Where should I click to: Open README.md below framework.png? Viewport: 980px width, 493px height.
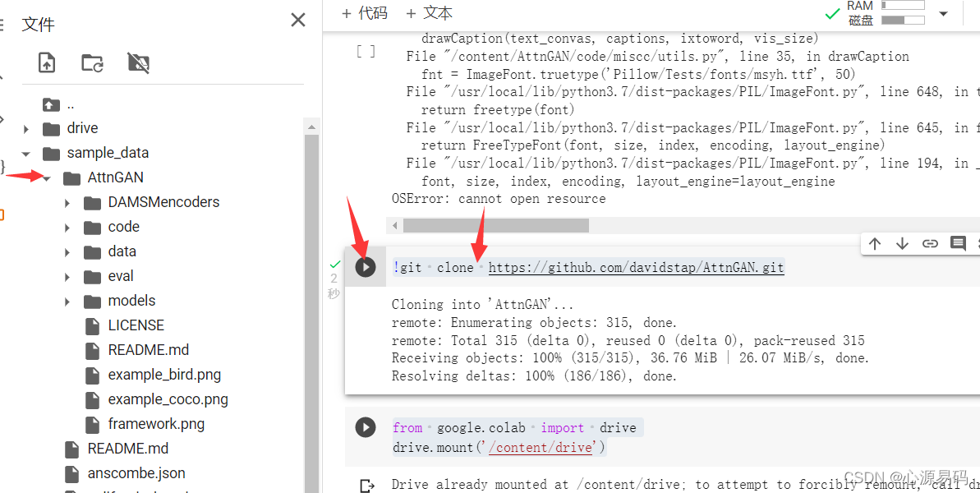(127, 448)
